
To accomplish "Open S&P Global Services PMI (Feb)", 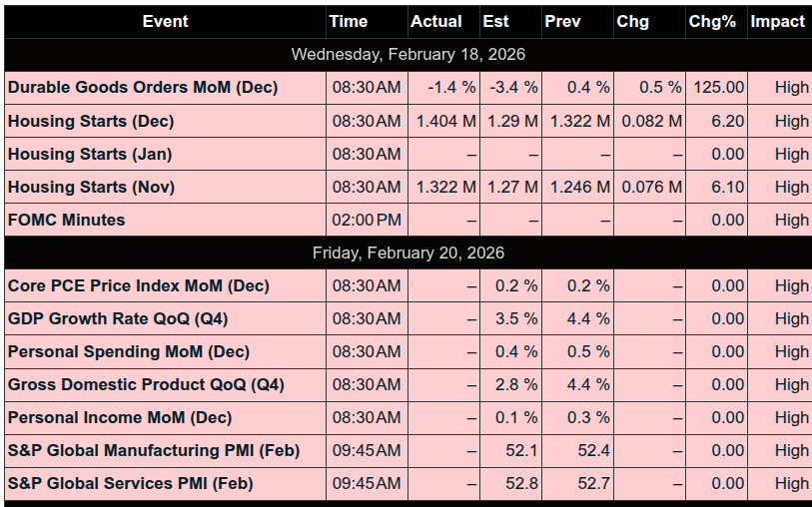I will pos(131,483).
